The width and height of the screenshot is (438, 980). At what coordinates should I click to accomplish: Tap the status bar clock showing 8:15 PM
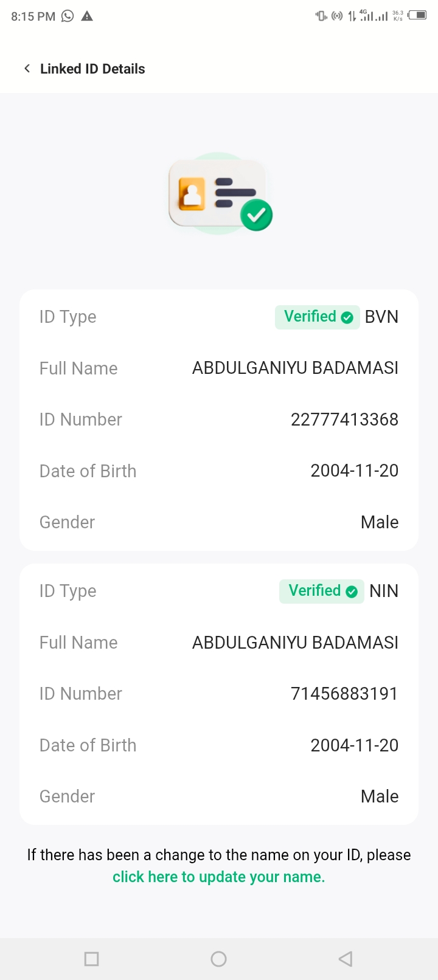coord(33,16)
